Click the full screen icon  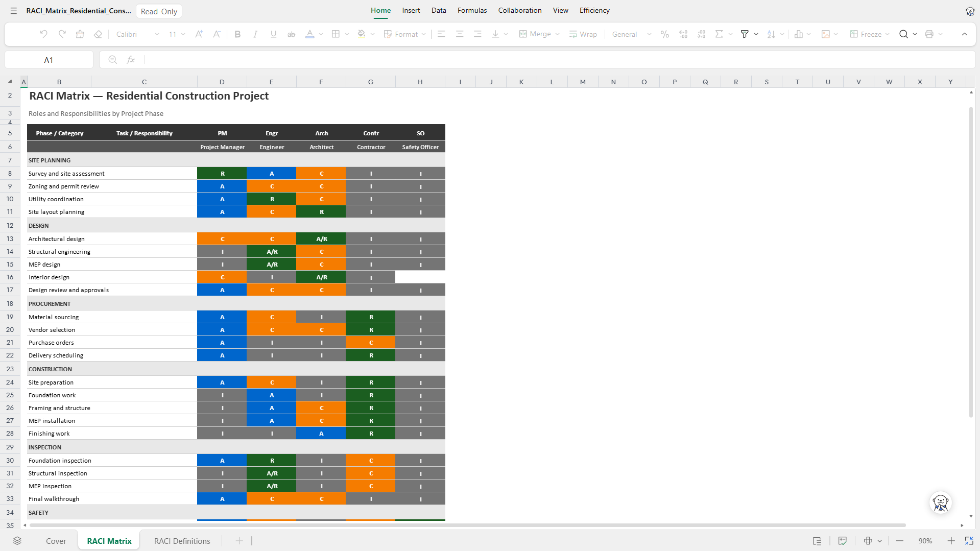[x=969, y=541]
